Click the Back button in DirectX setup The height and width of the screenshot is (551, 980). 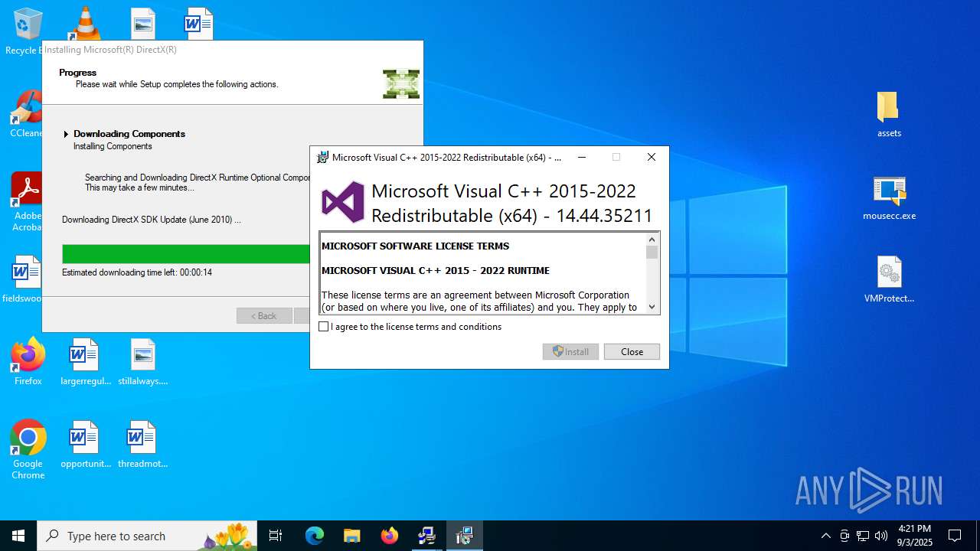[x=264, y=316]
